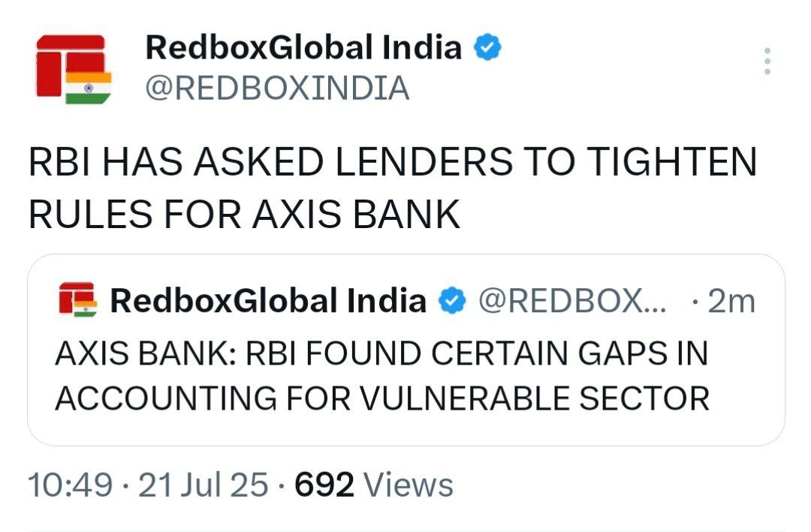Viewport: 811px width, 532px height.
Task: Open the @REDBOXINDIA handle link
Action: pyautogui.click(x=277, y=89)
